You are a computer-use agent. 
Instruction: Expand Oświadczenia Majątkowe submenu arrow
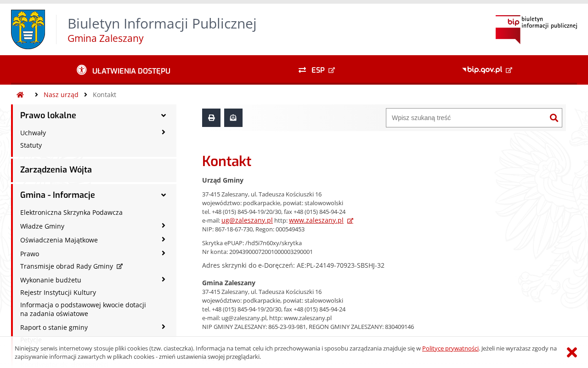click(164, 240)
